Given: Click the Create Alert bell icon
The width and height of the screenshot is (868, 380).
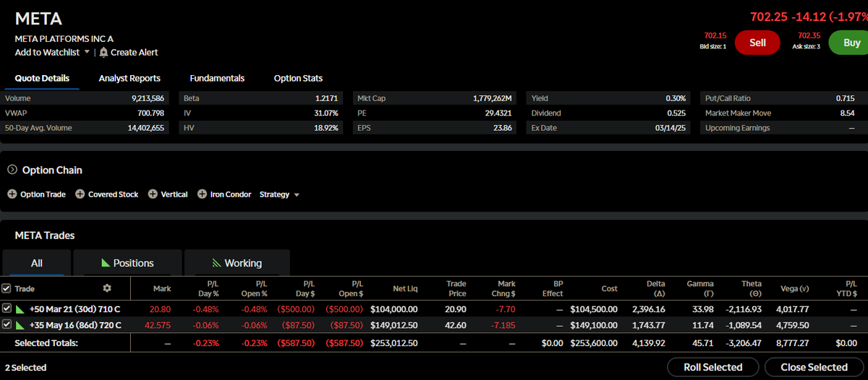Looking at the screenshot, I should tap(103, 52).
